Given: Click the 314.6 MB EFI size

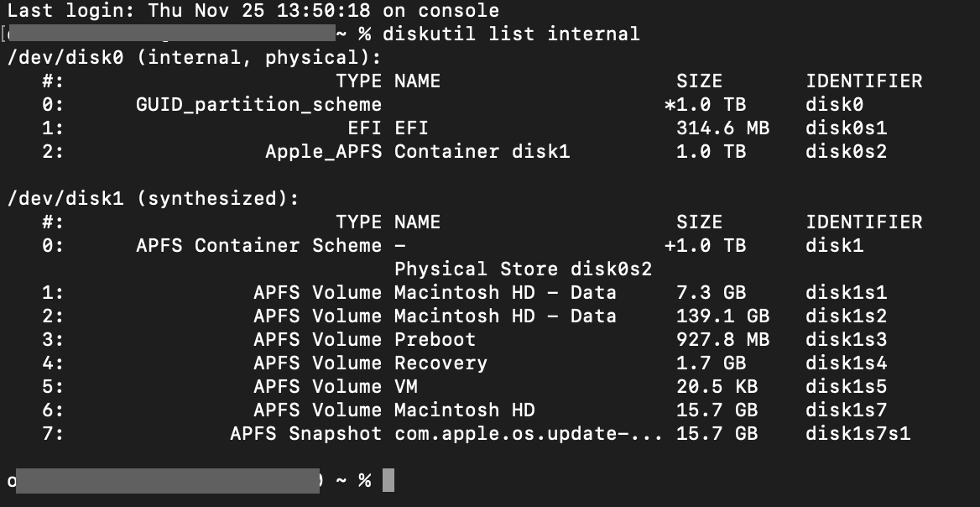Looking at the screenshot, I should (x=722, y=128).
